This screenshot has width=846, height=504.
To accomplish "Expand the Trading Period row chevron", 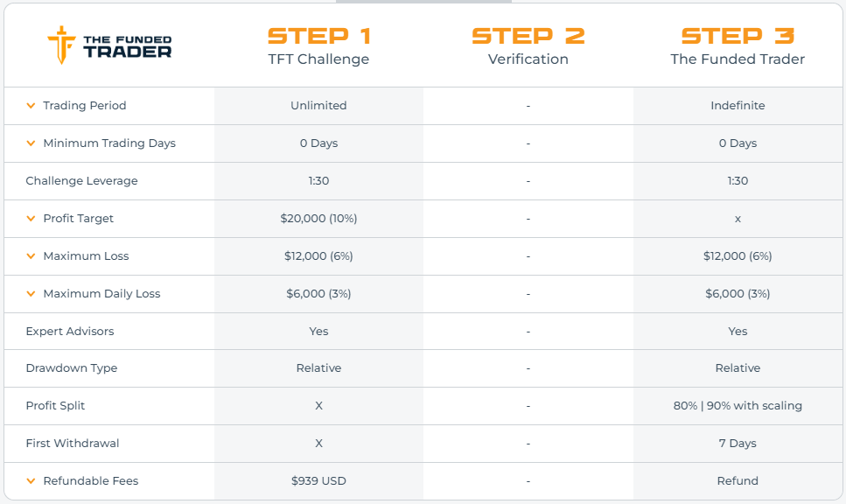I will pos(31,106).
